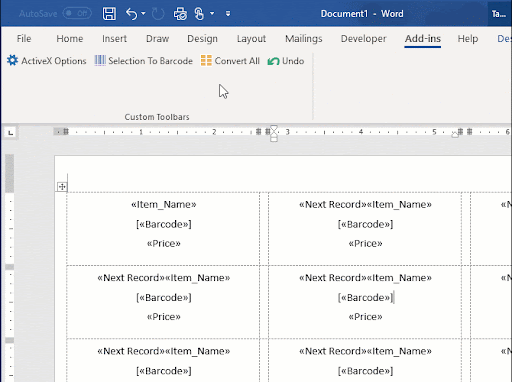
Task: Click the Undo arrow in Quick Access Toolbar
Action: point(131,14)
